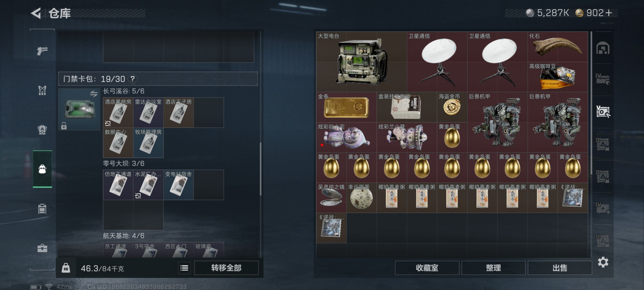The width and height of the screenshot is (644, 290).
Task: Go back using the arrow beside 仓库
Action: click(x=36, y=13)
